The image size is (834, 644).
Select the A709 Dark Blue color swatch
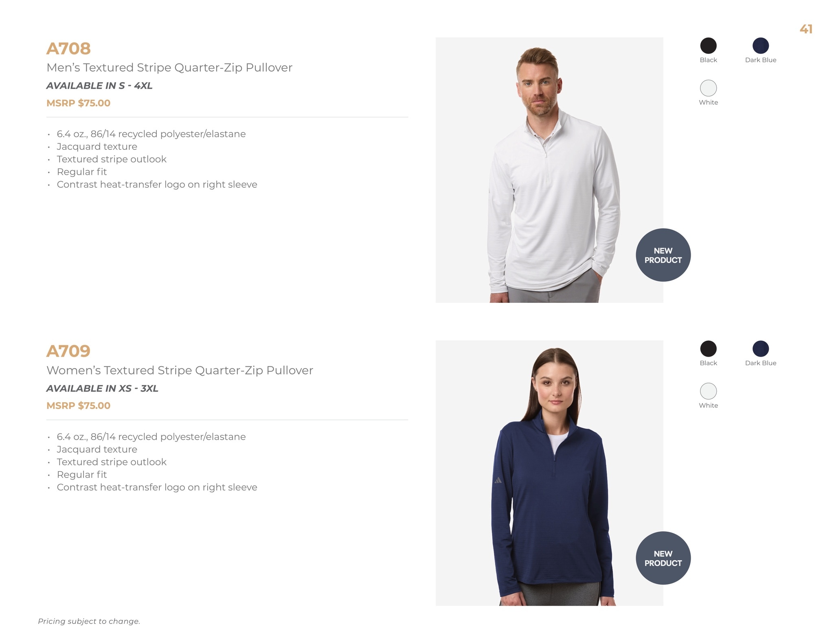point(760,349)
